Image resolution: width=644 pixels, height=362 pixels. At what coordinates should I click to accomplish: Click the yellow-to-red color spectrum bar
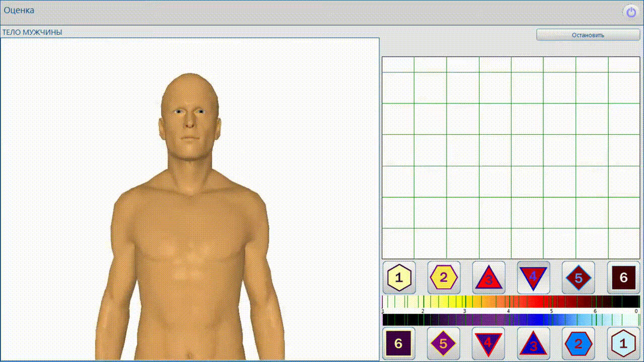[x=510, y=302]
